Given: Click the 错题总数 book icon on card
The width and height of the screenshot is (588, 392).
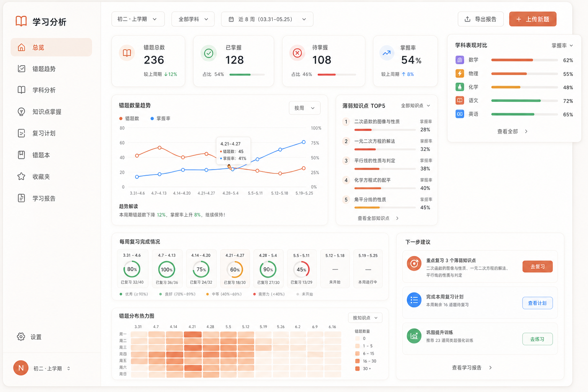Looking at the screenshot, I should (x=127, y=53).
